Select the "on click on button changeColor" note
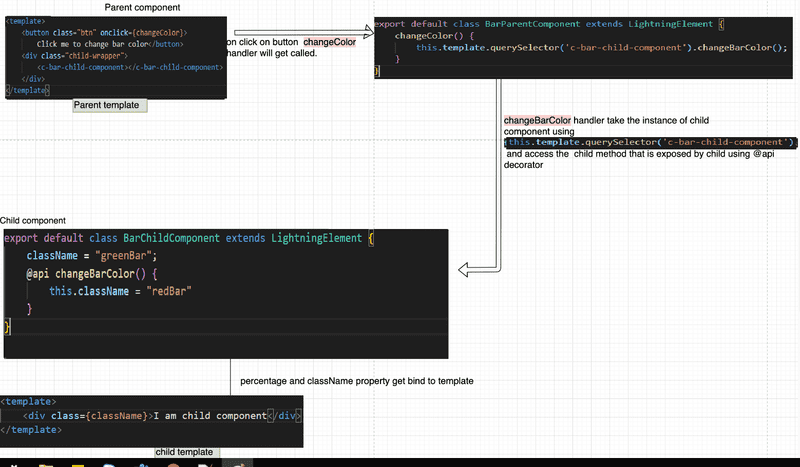This screenshot has height=467, width=800. click(x=291, y=47)
